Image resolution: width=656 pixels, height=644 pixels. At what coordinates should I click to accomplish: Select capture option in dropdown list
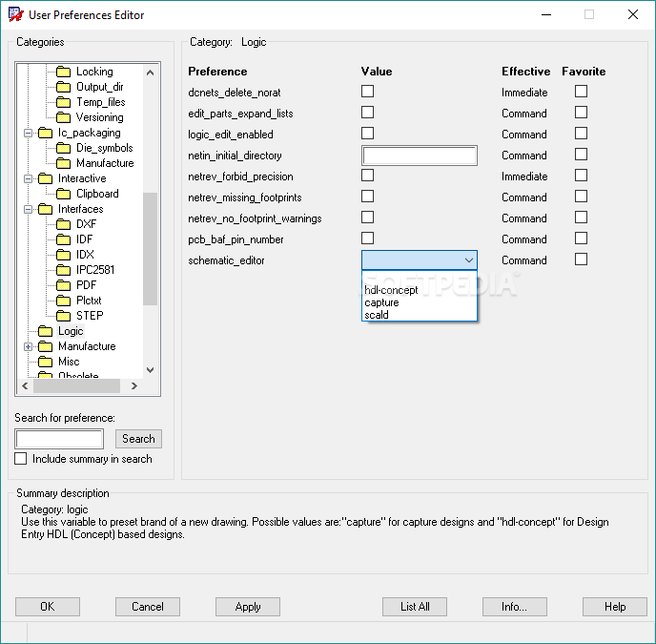click(x=381, y=302)
